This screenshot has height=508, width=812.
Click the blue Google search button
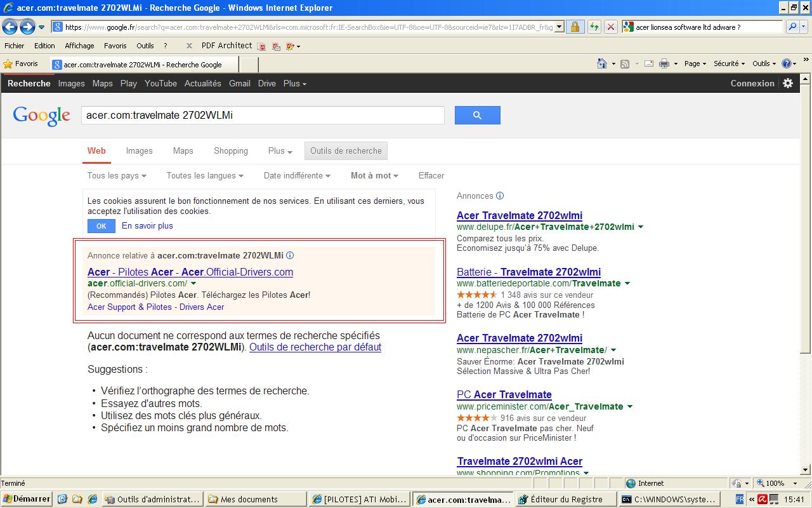(x=478, y=115)
